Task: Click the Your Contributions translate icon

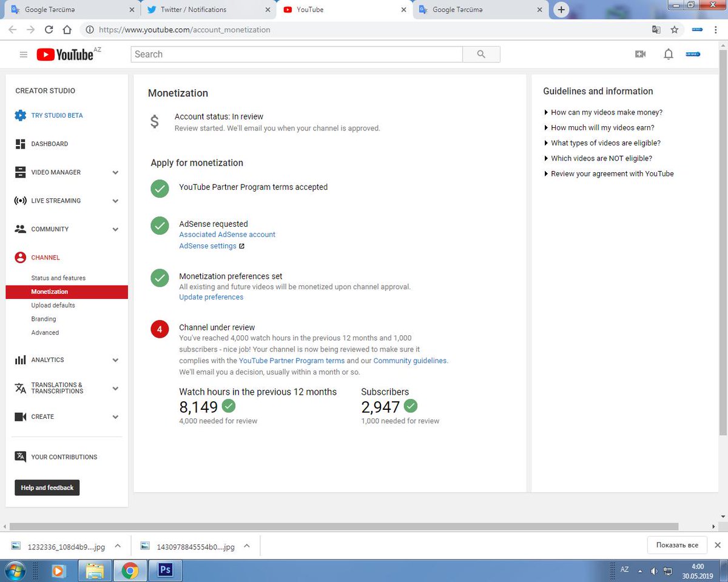Action: [20, 457]
